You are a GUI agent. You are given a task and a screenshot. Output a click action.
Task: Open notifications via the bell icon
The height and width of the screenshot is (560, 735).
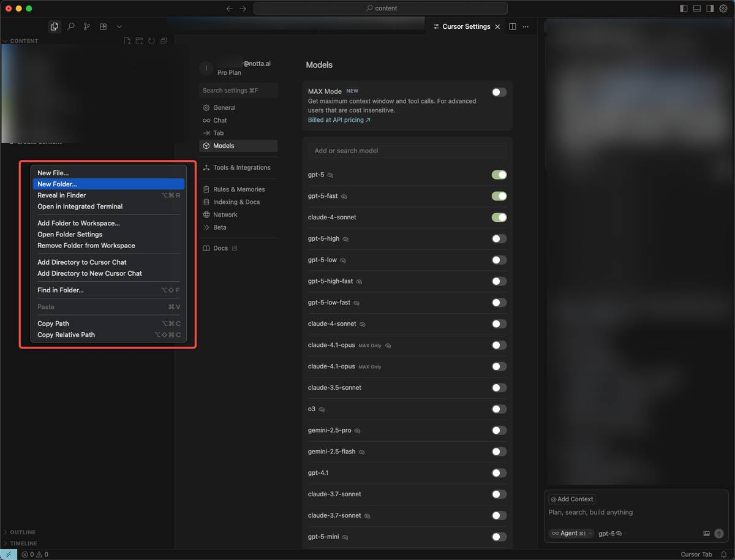[x=724, y=554]
